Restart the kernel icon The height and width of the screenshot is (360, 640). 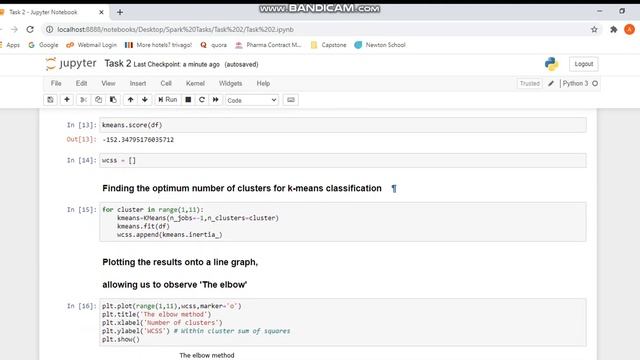coord(202,100)
